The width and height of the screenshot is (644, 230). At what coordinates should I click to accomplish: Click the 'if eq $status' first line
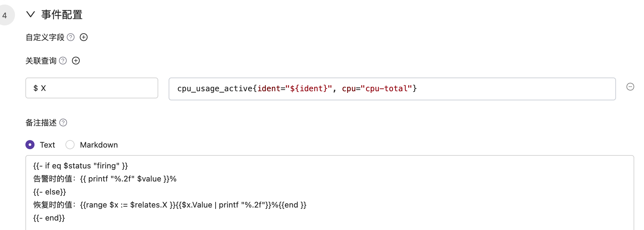click(x=80, y=166)
